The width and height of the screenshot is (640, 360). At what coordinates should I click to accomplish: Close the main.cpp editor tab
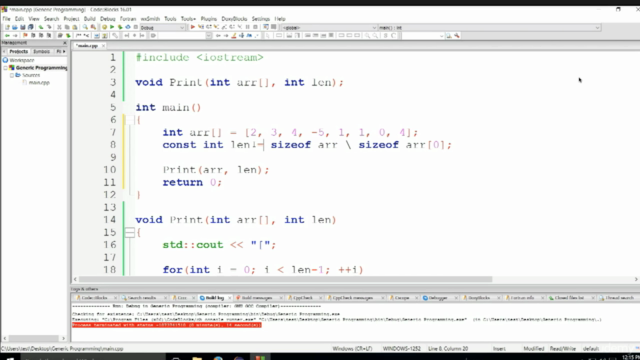[x=103, y=46]
